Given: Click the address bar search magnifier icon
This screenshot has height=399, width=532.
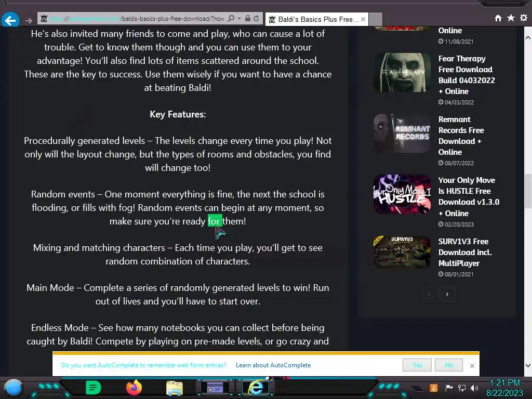Looking at the screenshot, I should click(x=231, y=18).
